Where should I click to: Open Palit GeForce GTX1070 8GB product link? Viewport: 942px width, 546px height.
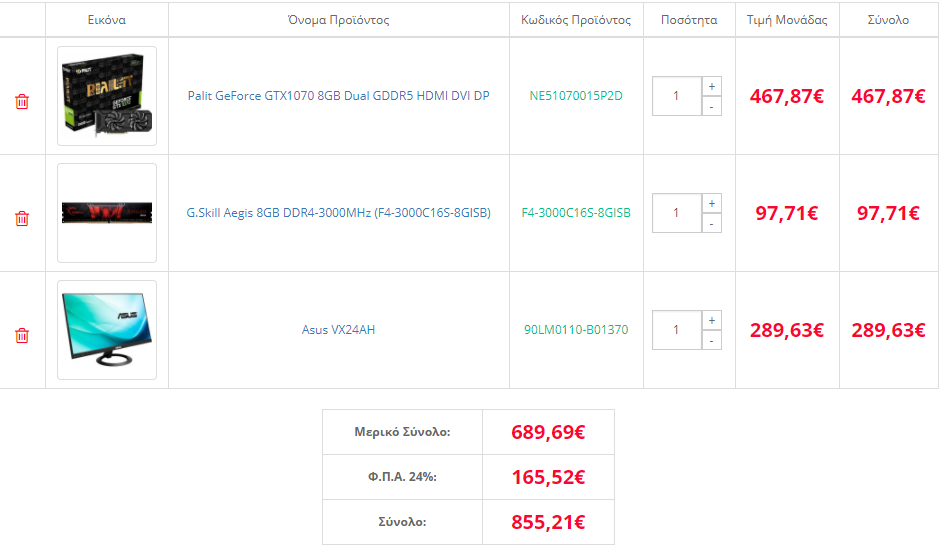[339, 96]
